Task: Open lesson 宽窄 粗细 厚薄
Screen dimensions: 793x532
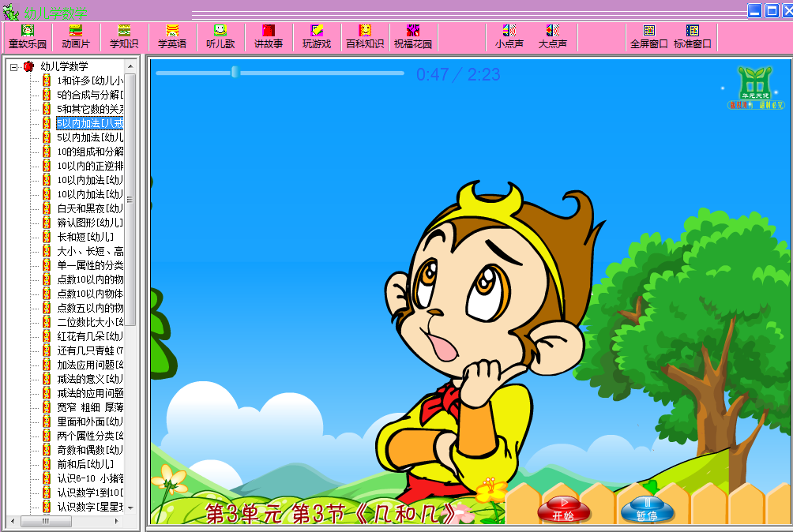Action: coord(89,407)
